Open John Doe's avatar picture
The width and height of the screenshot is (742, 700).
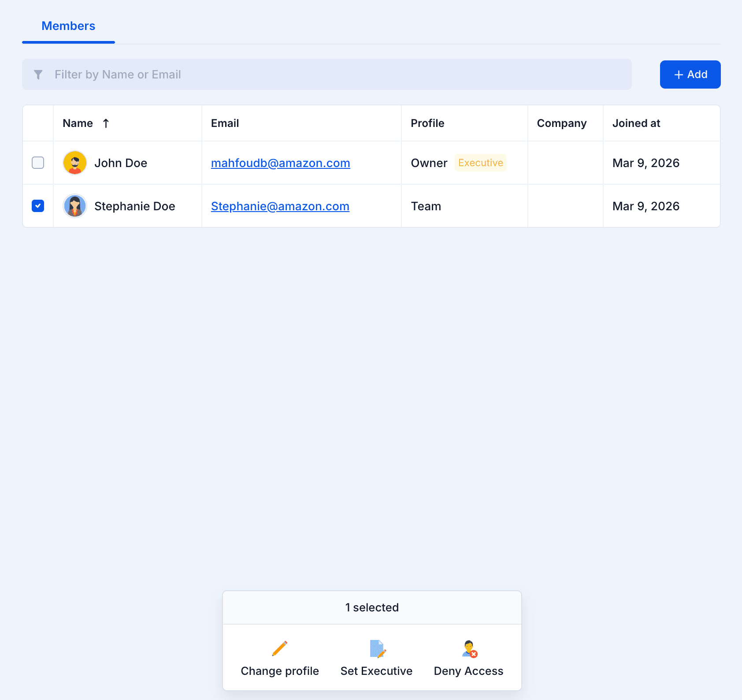tap(75, 163)
